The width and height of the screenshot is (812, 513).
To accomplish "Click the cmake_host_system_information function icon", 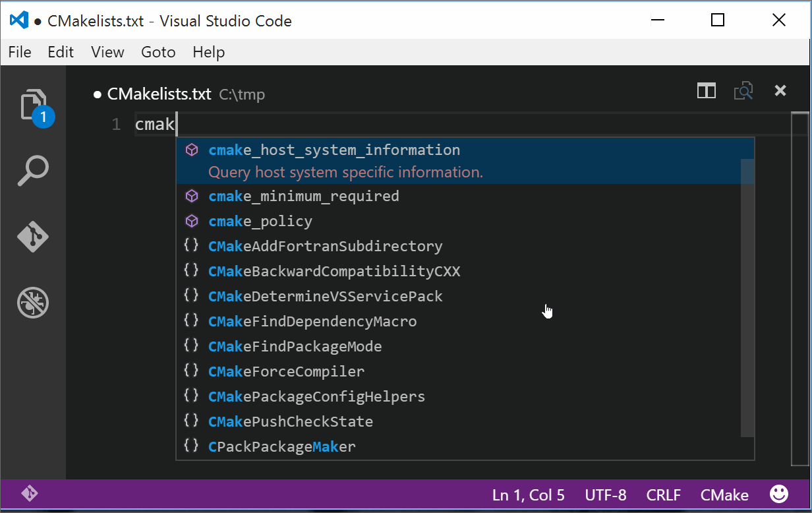I will click(x=191, y=150).
